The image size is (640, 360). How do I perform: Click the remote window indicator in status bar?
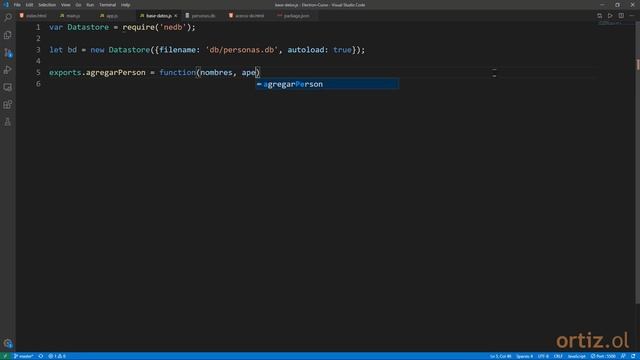point(5,356)
